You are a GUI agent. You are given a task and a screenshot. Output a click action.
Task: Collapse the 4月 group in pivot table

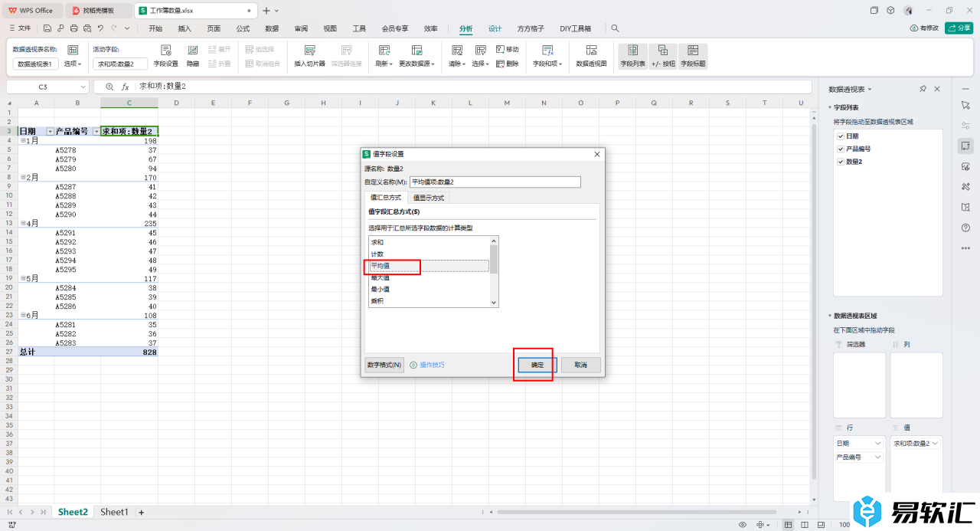[x=23, y=223]
